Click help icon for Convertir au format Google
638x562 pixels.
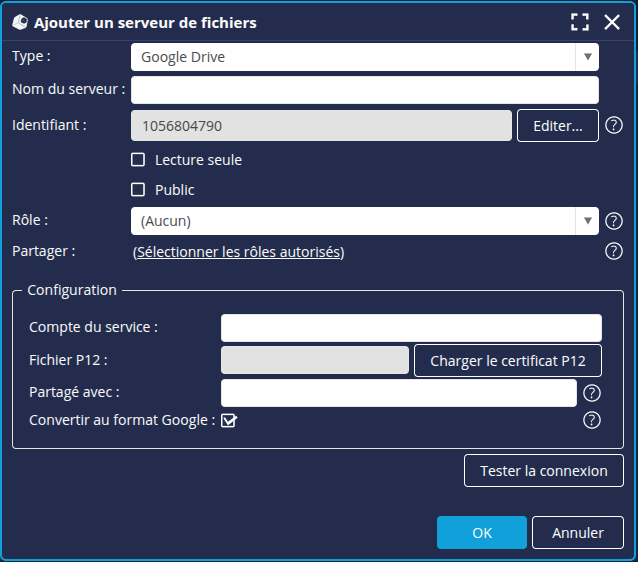click(592, 420)
